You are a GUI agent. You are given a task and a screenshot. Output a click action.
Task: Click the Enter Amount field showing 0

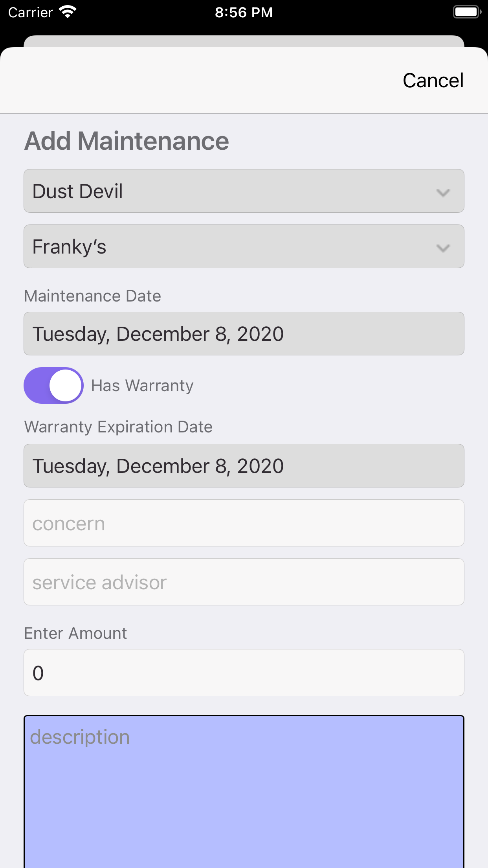tap(244, 673)
